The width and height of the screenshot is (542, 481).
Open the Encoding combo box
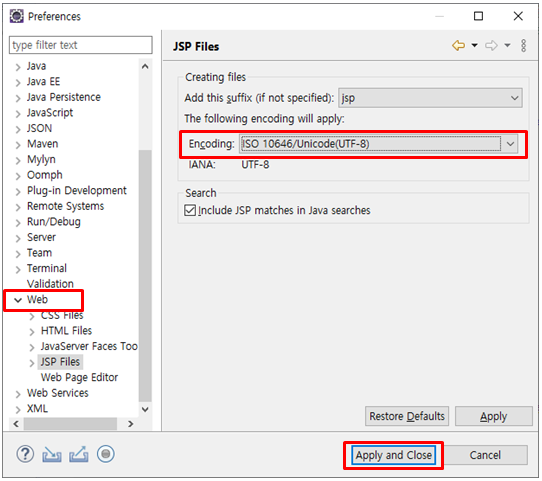379,144
